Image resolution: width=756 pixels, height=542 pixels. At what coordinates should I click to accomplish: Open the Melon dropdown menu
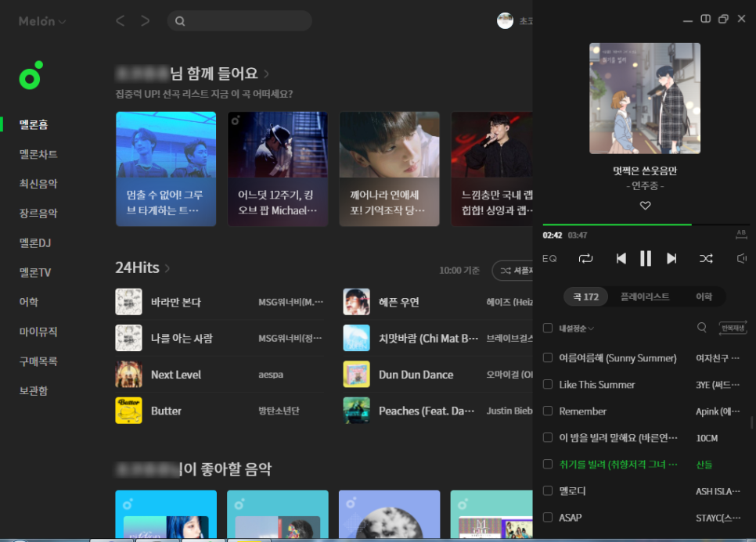click(42, 21)
